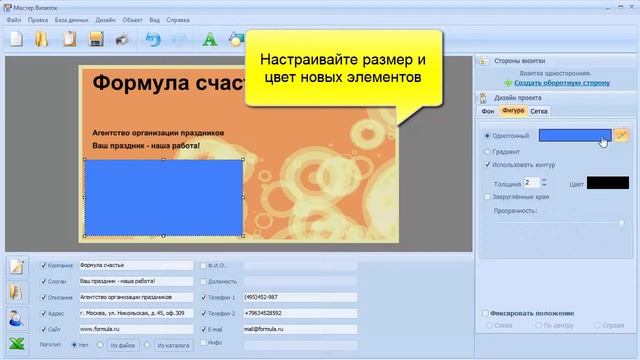Click the Из файла button
This screenshot has height=360, width=640.
pyautogui.click(x=123, y=345)
